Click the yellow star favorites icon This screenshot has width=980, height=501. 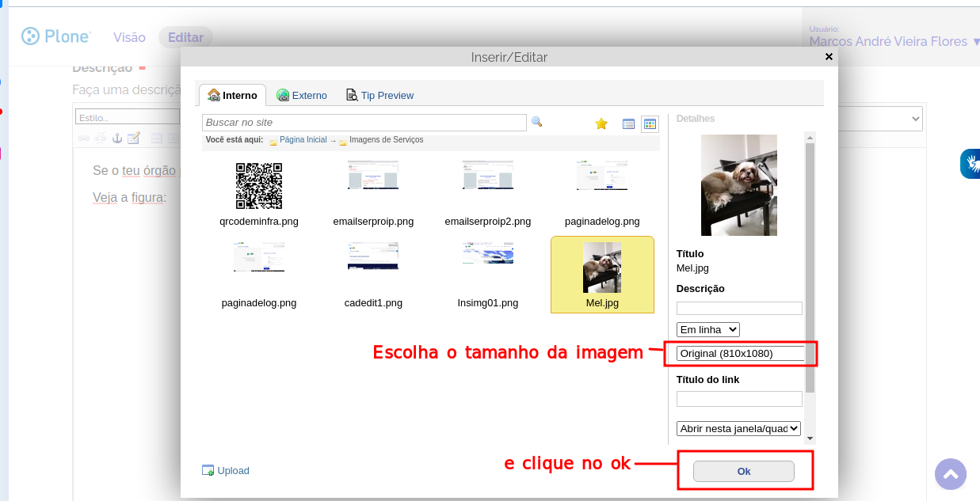(601, 123)
